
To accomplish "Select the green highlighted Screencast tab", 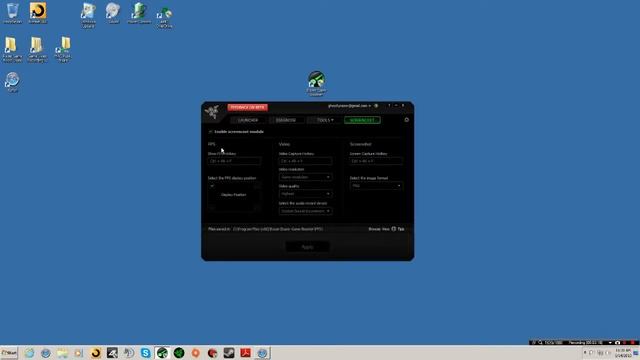I will pyautogui.click(x=362, y=120).
